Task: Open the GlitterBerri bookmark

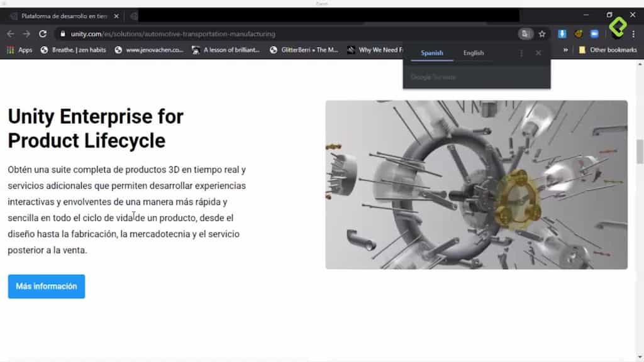Action: pos(304,50)
